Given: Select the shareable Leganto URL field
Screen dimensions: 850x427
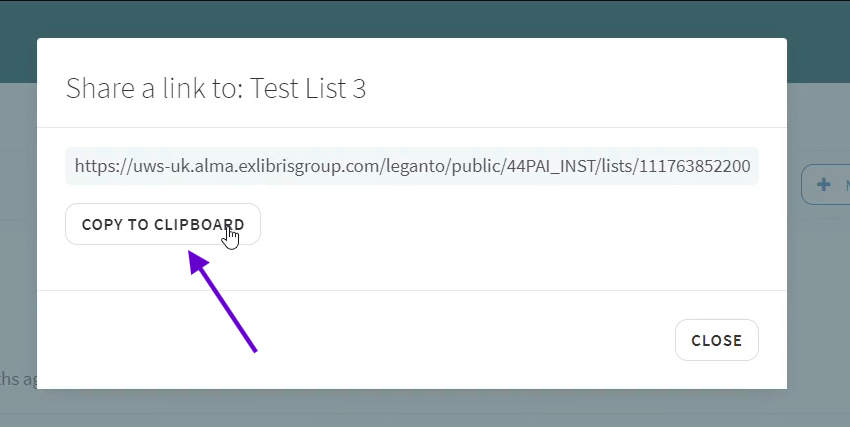Looking at the screenshot, I should tap(412, 166).
